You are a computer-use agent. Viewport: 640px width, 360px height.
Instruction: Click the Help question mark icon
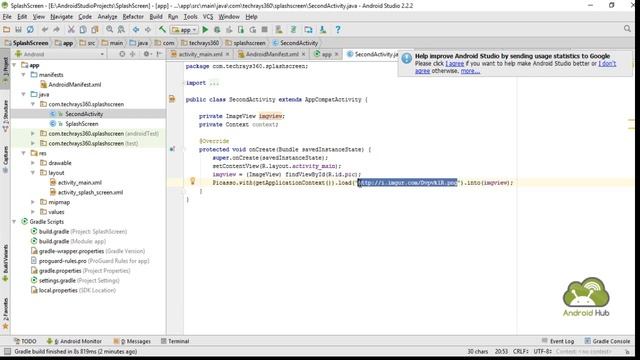click(x=338, y=29)
